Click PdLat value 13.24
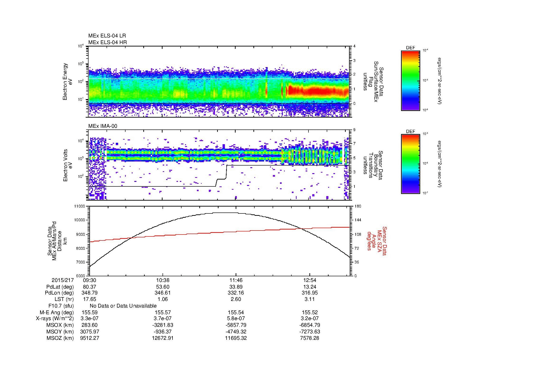555x392 pixels. (310, 287)
